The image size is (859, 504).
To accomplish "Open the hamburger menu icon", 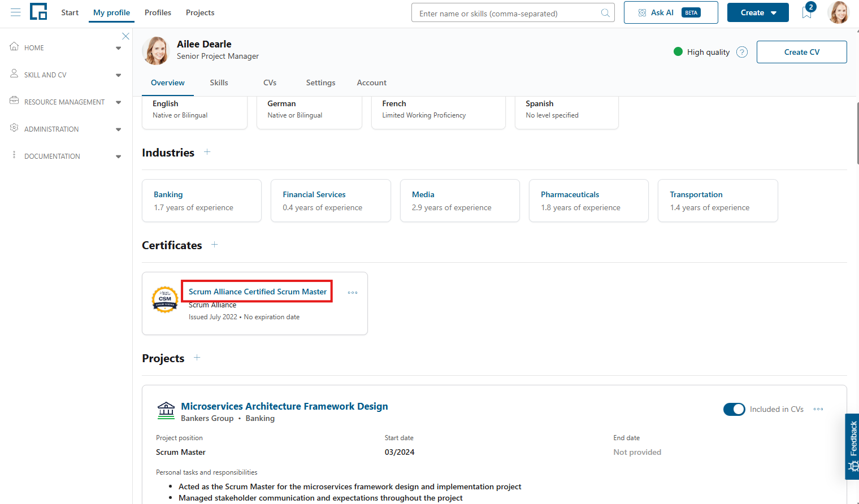I will [x=16, y=12].
